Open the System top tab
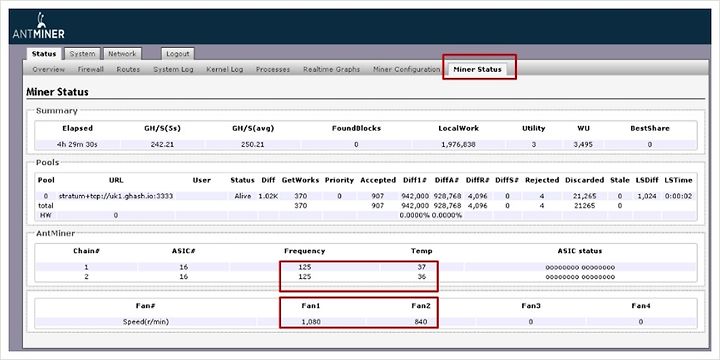 coord(82,54)
